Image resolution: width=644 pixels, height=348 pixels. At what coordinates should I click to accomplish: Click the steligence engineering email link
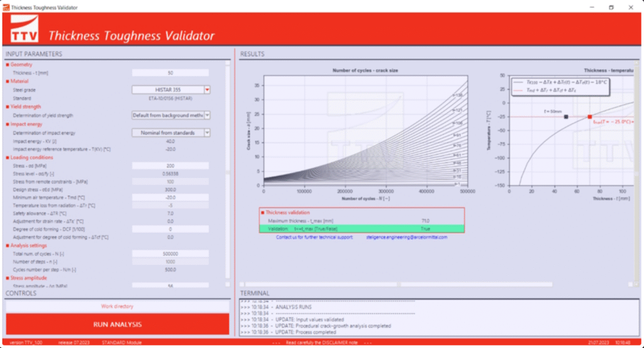tap(406, 237)
